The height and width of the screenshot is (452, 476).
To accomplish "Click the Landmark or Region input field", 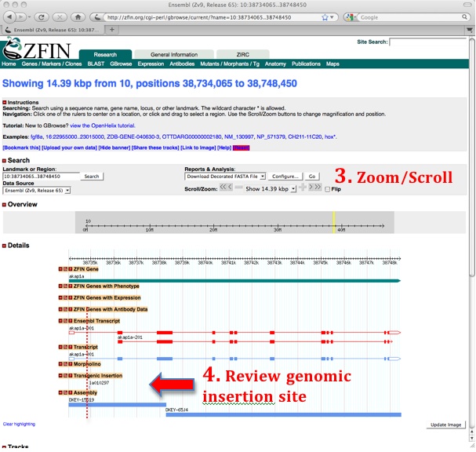I will coord(41,177).
